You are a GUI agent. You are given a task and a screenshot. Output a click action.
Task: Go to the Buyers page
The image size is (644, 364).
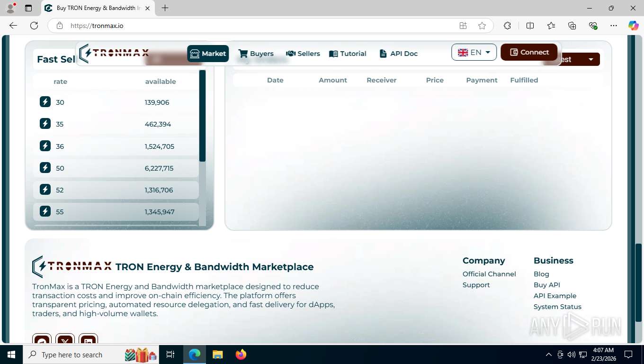(256, 54)
